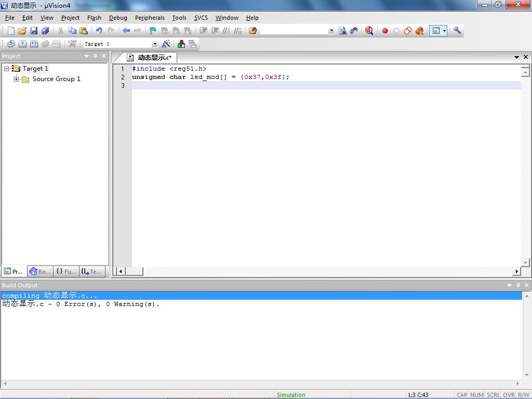
Task: Click the editor's scroll right arrow
Action: [516, 271]
